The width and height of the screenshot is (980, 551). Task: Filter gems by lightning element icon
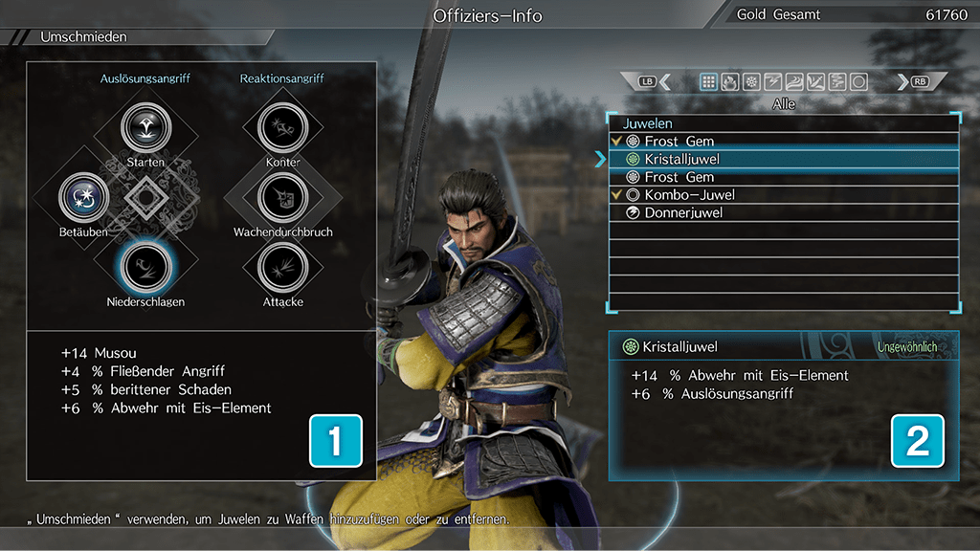[772, 82]
